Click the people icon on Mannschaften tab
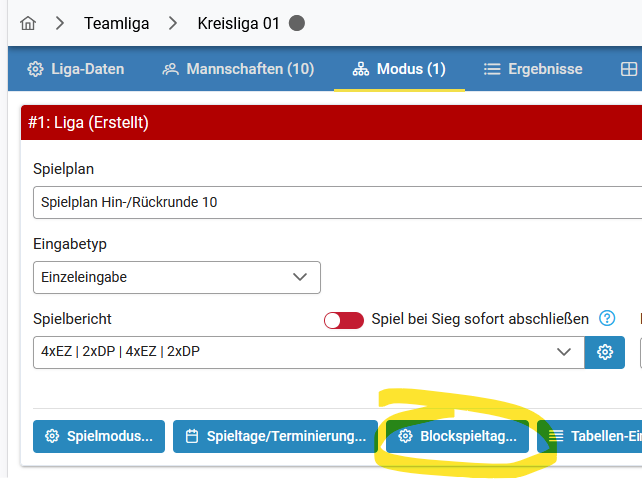642x480 pixels. tap(170, 69)
